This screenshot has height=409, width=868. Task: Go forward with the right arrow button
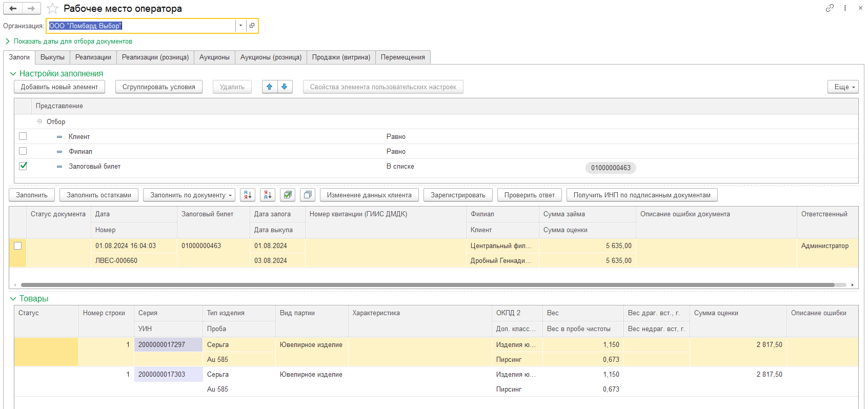(x=31, y=8)
